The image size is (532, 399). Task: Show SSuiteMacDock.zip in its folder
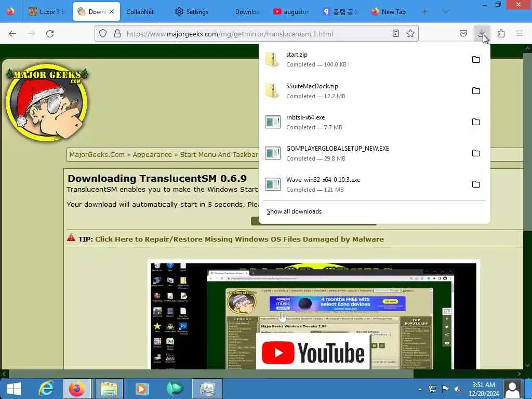476,91
